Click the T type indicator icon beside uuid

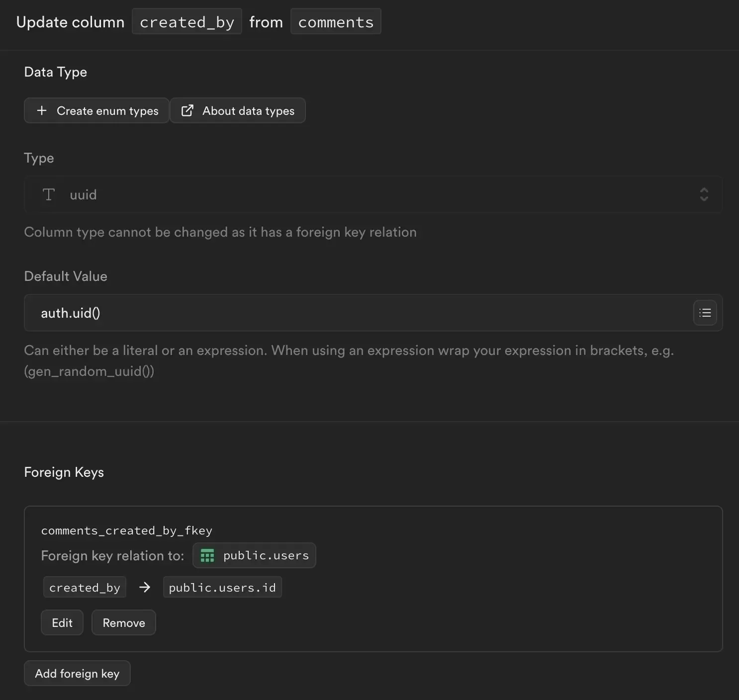[48, 194]
